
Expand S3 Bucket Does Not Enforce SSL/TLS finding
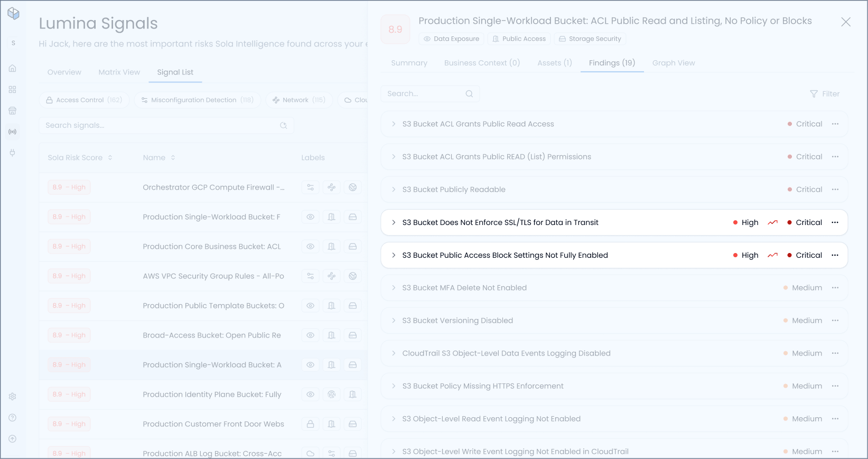click(394, 222)
